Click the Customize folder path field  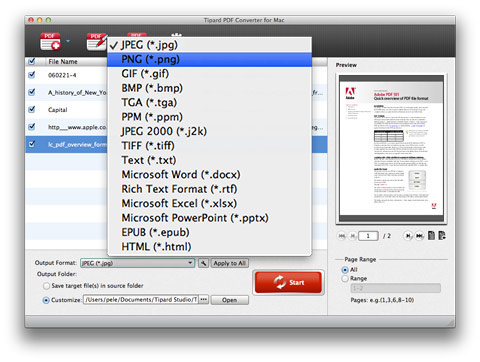tap(141, 300)
